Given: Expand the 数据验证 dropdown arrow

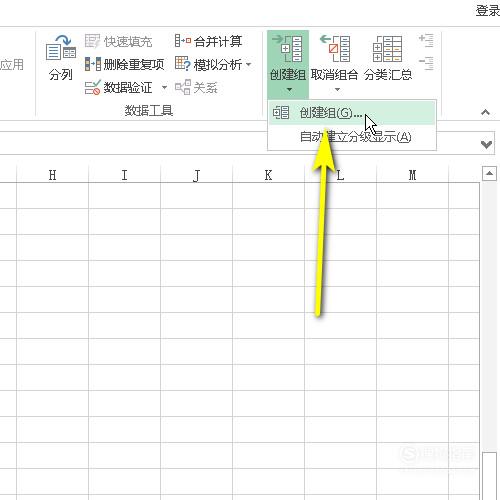Looking at the screenshot, I should 164,88.
